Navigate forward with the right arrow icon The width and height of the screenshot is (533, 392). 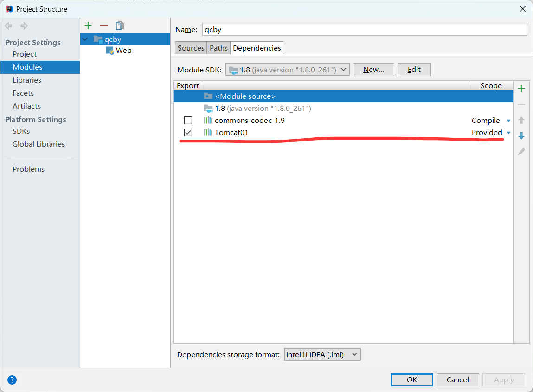pos(24,26)
